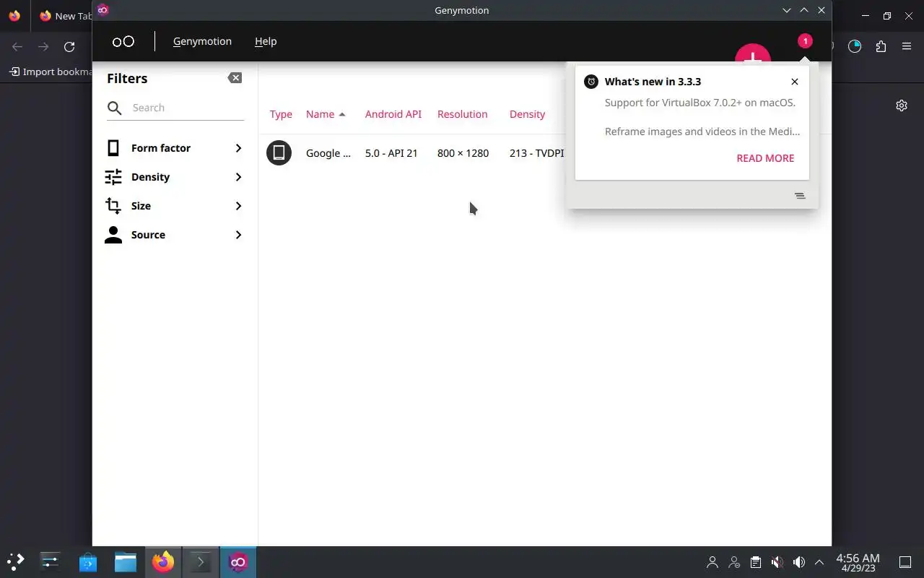Click the Density sliders icon

pos(113,177)
